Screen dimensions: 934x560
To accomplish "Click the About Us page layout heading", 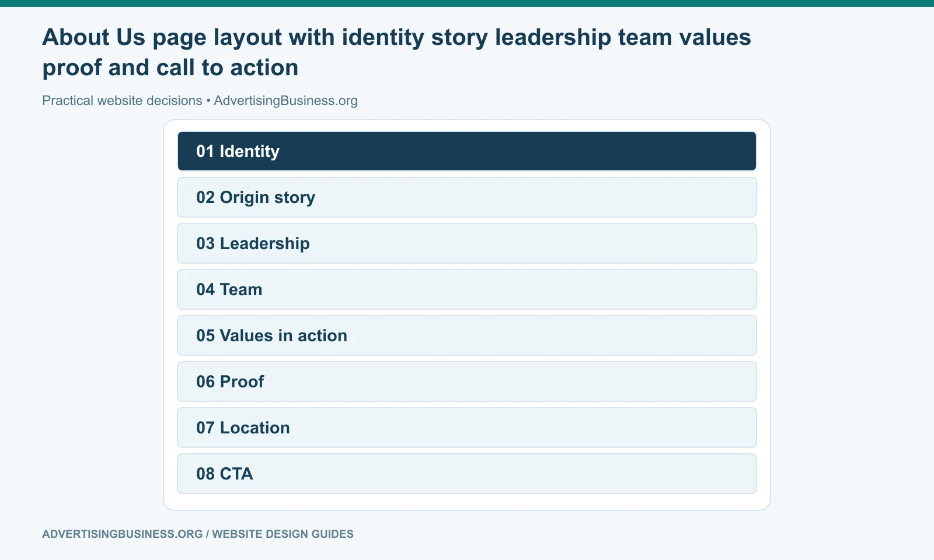I will [397, 52].
